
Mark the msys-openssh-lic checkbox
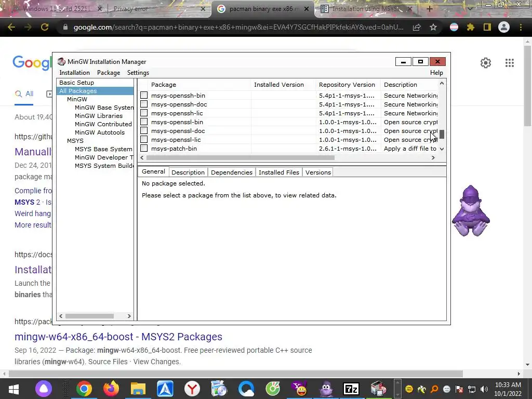(x=144, y=113)
